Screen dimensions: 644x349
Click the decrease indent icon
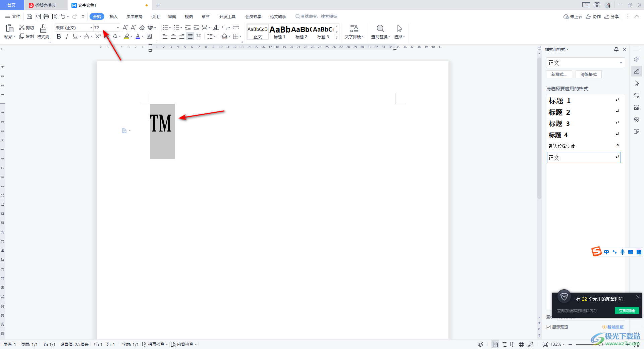(188, 28)
